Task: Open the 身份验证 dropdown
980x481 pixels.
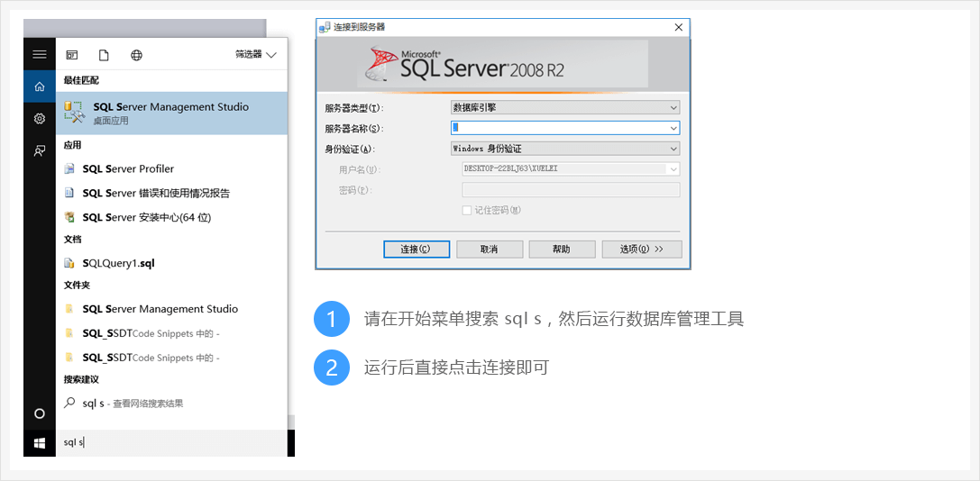Action: [565, 149]
